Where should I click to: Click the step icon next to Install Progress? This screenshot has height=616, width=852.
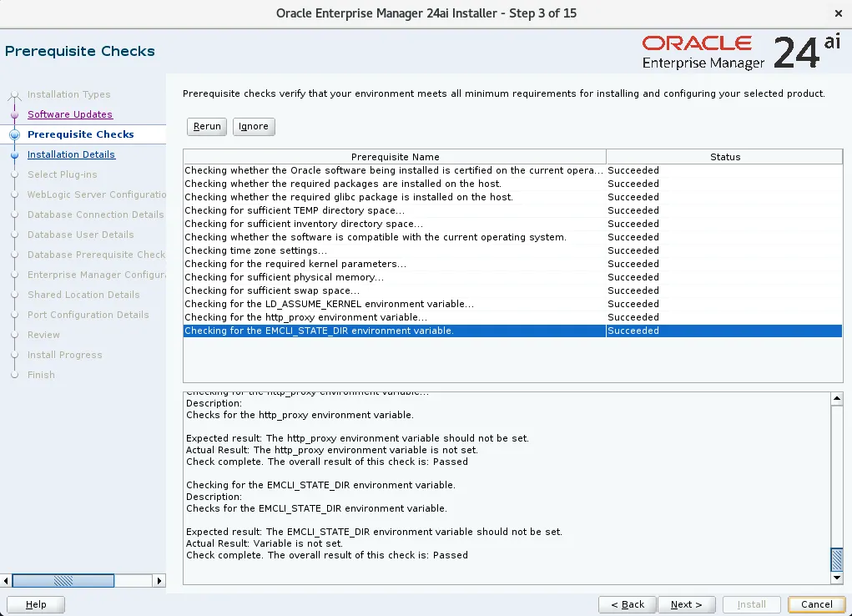coord(17,355)
